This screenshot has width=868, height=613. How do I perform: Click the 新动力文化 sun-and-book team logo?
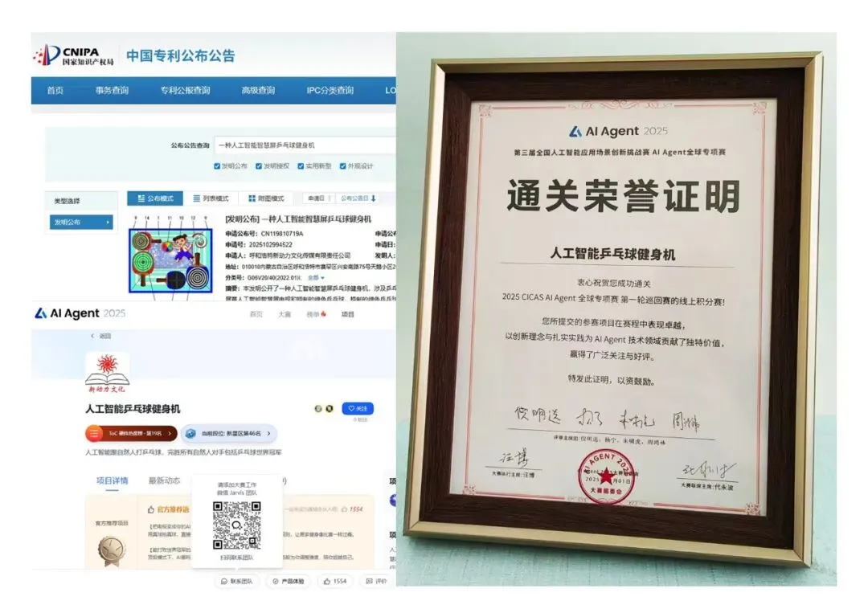pos(108,373)
